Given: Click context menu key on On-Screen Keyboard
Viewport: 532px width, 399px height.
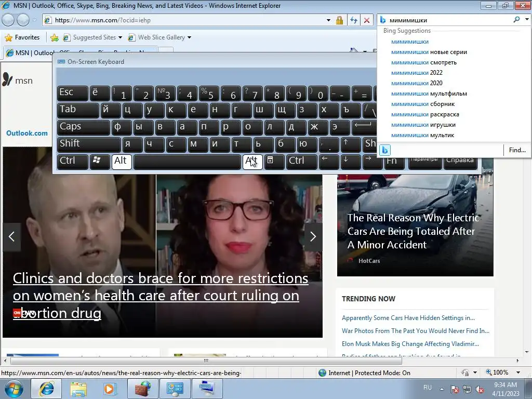Looking at the screenshot, I should pyautogui.click(x=274, y=162).
